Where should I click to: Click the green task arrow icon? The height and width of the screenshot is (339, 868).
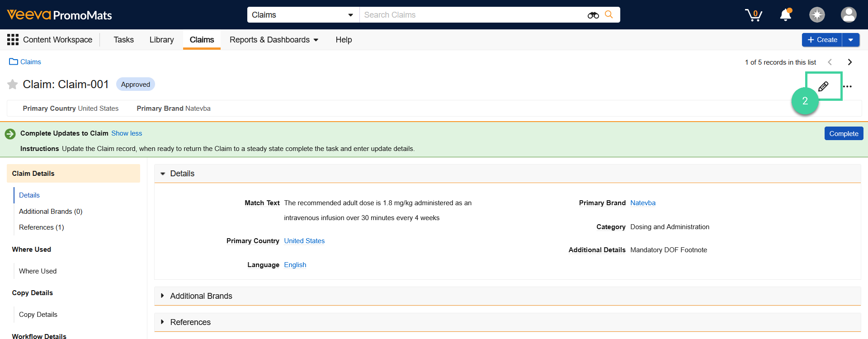coord(10,134)
